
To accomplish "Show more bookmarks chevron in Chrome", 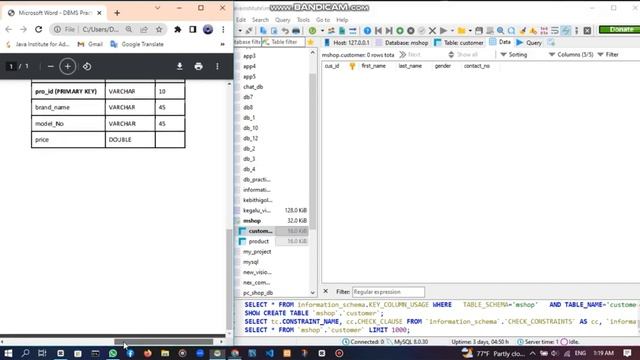I will pyautogui.click(x=222, y=44).
